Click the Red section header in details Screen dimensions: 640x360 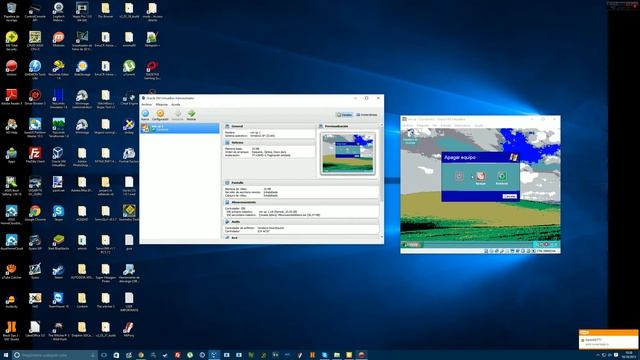[x=301, y=238]
